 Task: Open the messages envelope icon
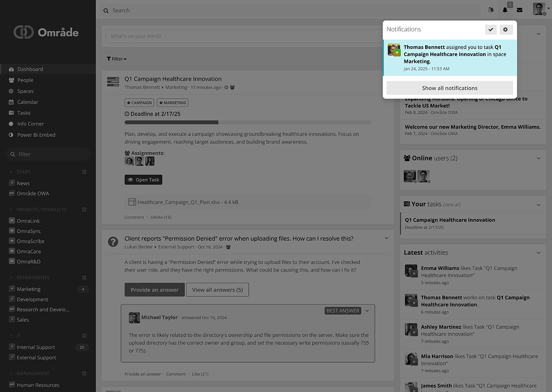pyautogui.click(x=520, y=10)
